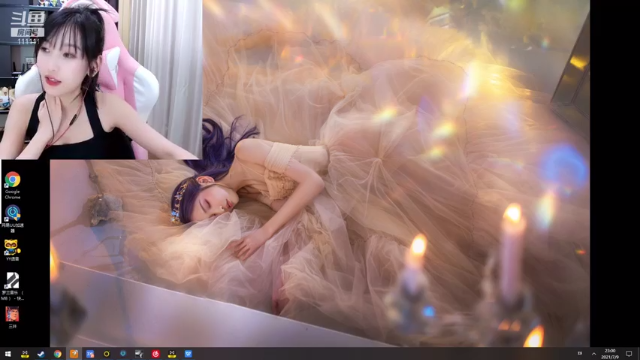Open the blue taskbar app with orange badge
The width and height of the screenshot is (640, 360).
pyautogui.click(x=90, y=354)
